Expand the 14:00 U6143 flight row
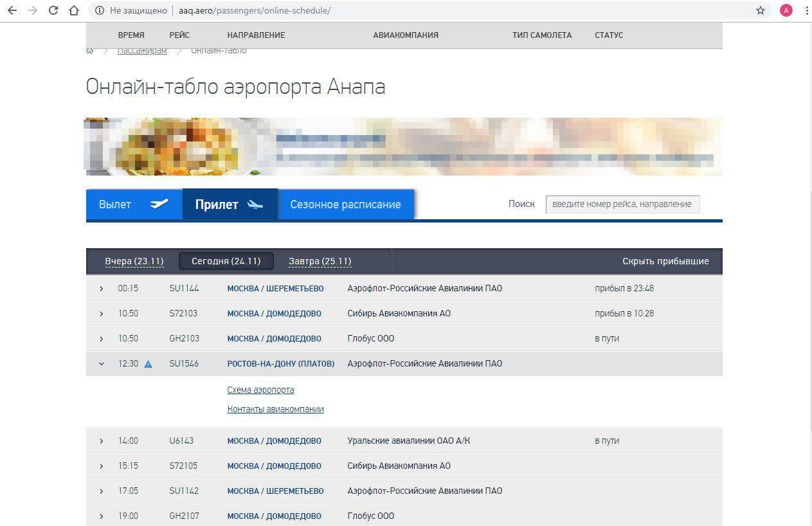This screenshot has width=812, height=526. pyautogui.click(x=101, y=441)
